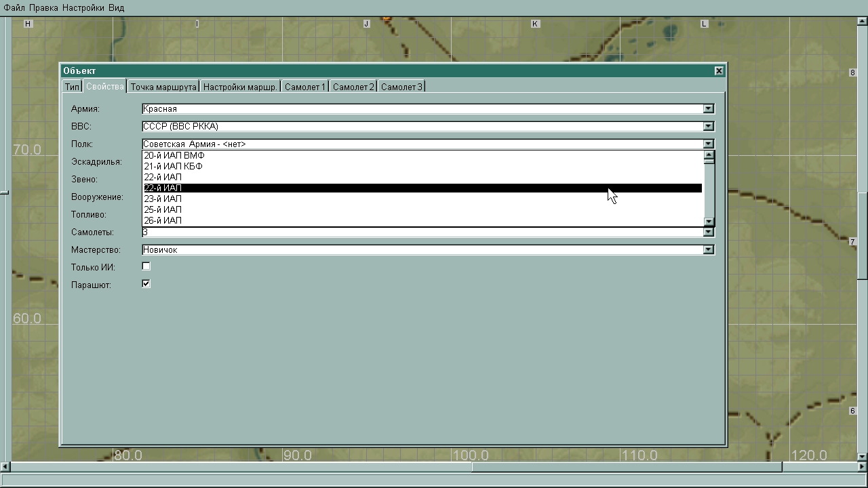868x488 pixels.
Task: Choose 25-й ИАП regiment
Action: click(x=423, y=209)
